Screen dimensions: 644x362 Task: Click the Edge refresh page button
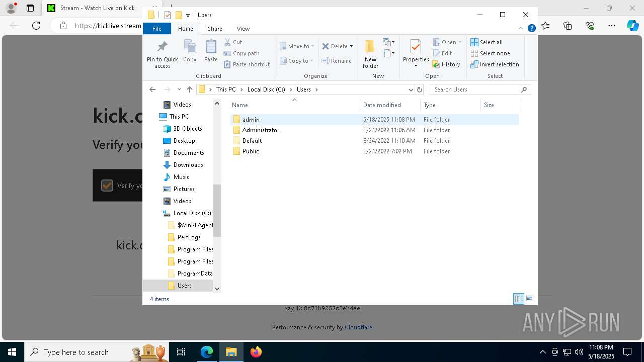36,26
